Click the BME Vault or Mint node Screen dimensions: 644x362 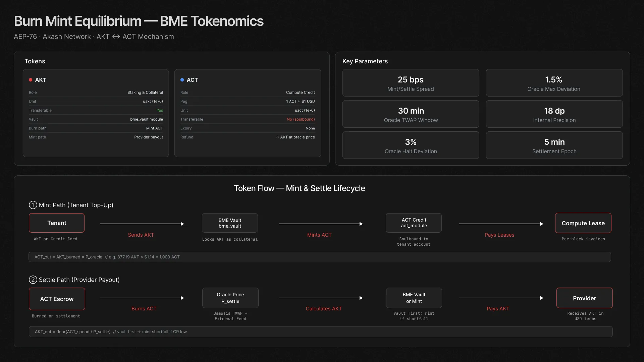(414, 298)
